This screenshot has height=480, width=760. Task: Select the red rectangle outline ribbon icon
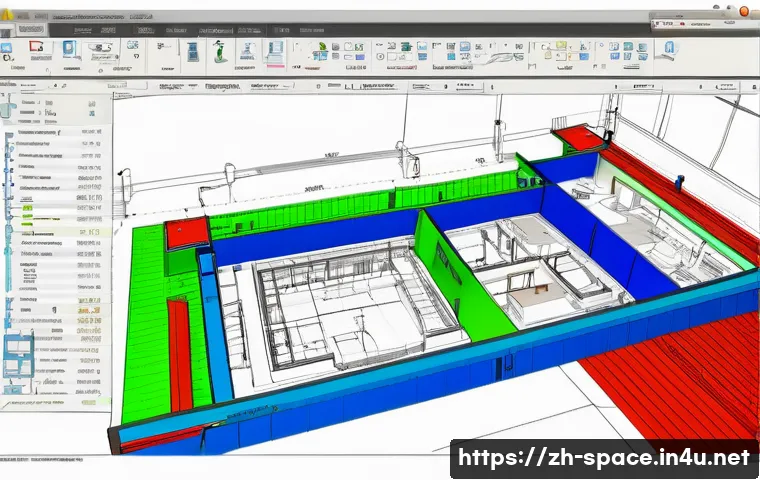coord(37,48)
